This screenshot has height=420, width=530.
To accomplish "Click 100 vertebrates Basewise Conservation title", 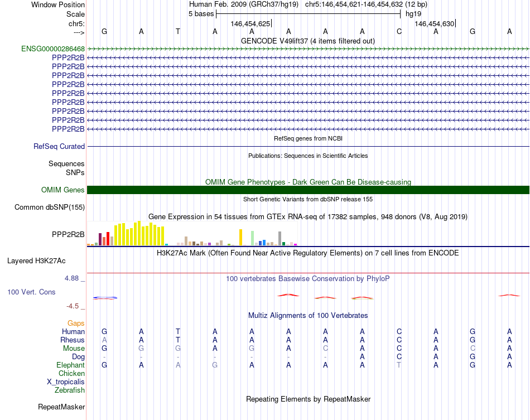I will pyautogui.click(x=308, y=278).
